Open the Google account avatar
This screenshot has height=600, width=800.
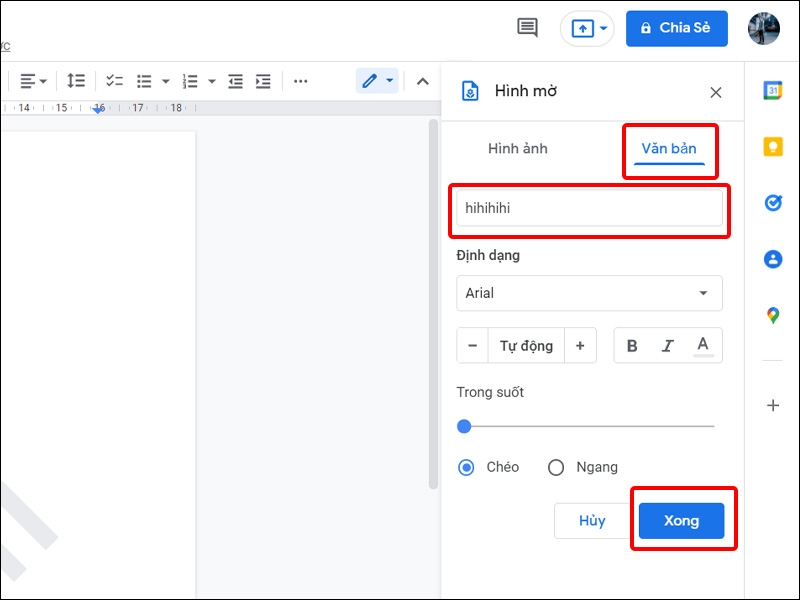tap(763, 29)
